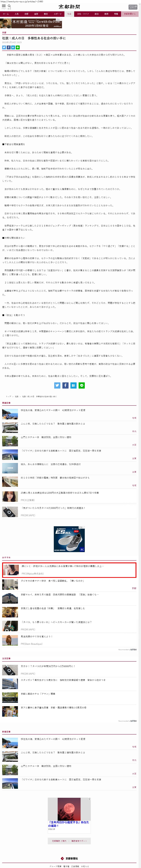The width and height of the screenshot is (141, 868).
Task: Click large Hatena B! share button
Action: coord(73,385)
